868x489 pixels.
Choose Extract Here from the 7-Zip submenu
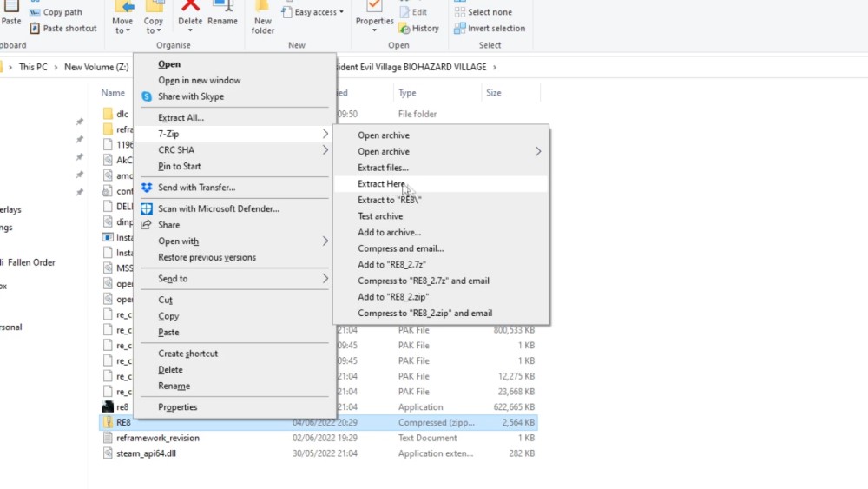coord(382,184)
